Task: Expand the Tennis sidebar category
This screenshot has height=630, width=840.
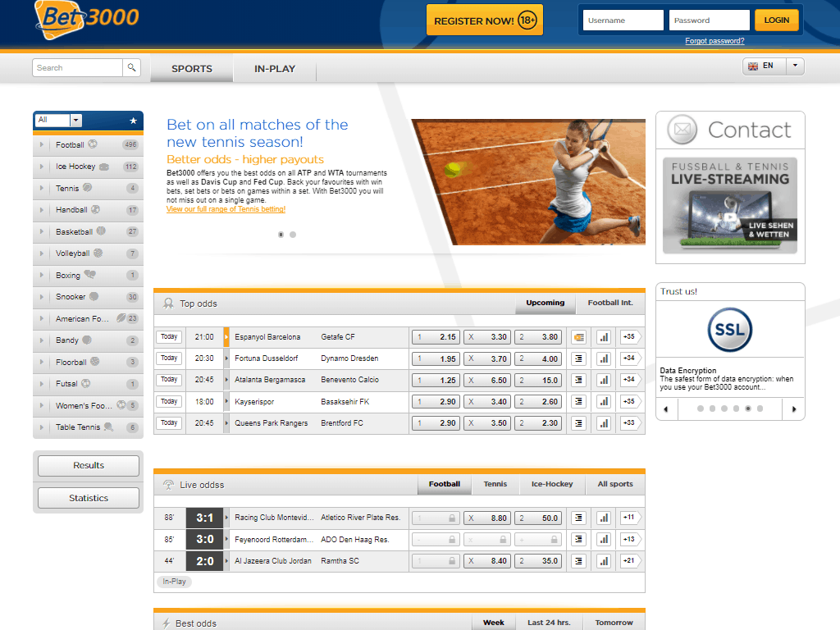Action: tap(88, 188)
